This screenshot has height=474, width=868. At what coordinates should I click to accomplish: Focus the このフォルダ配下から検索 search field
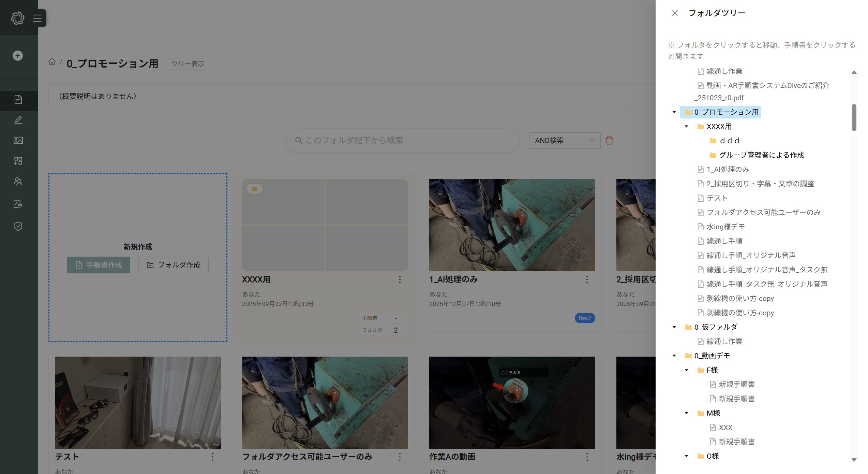[402, 140]
